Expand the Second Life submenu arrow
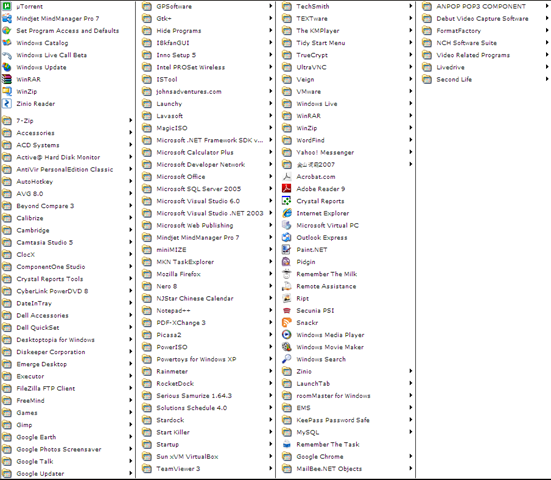Viewport: 551px width, 480px height. [x=547, y=79]
